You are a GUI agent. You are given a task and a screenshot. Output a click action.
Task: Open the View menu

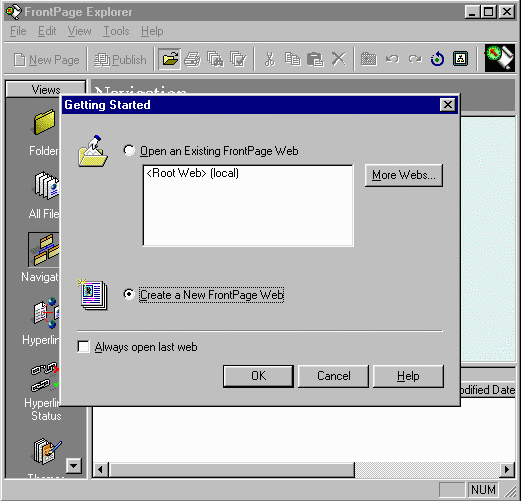coord(79,31)
